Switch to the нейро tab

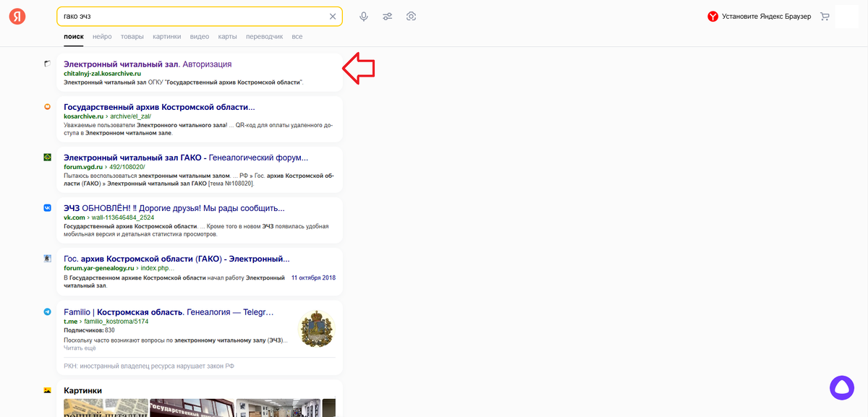102,36
